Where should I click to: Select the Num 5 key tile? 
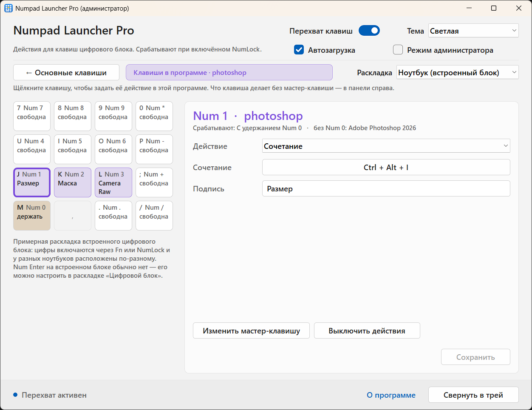click(73, 149)
